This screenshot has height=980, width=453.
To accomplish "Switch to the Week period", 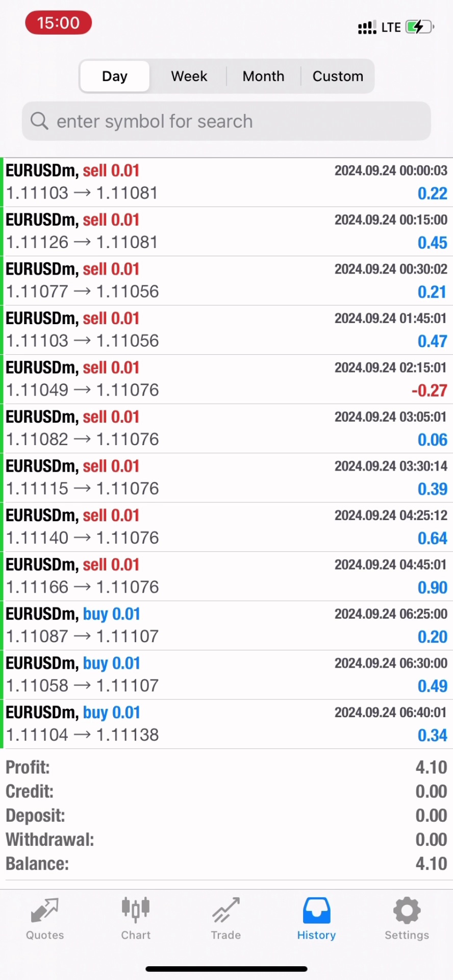I will coord(189,77).
